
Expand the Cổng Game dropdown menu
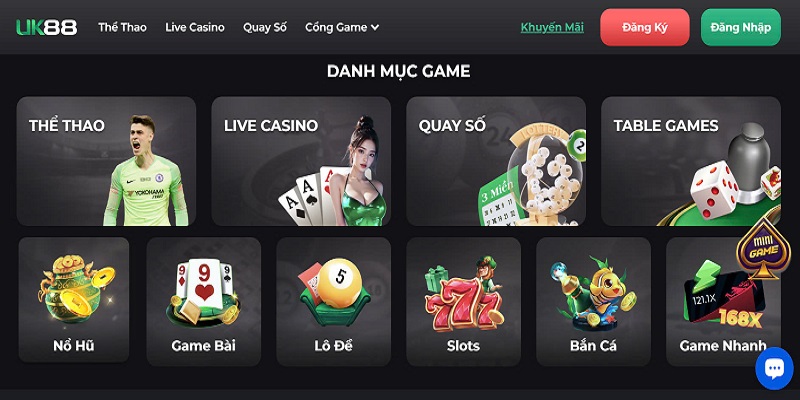[x=342, y=28]
